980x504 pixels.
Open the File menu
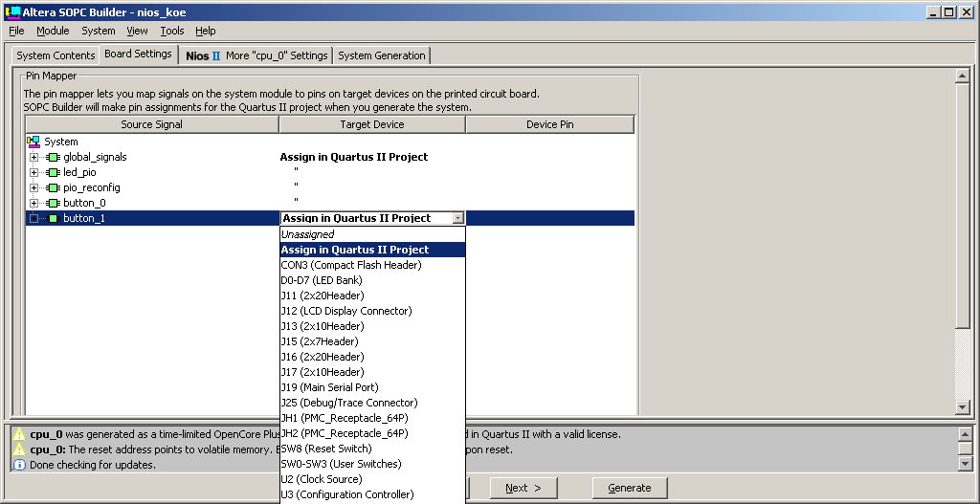[x=16, y=31]
